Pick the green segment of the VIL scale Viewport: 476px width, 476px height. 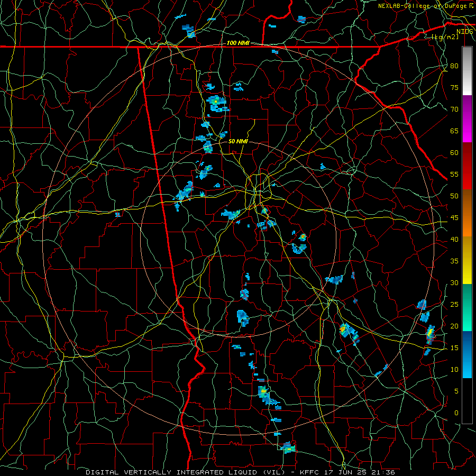[x=467, y=307]
